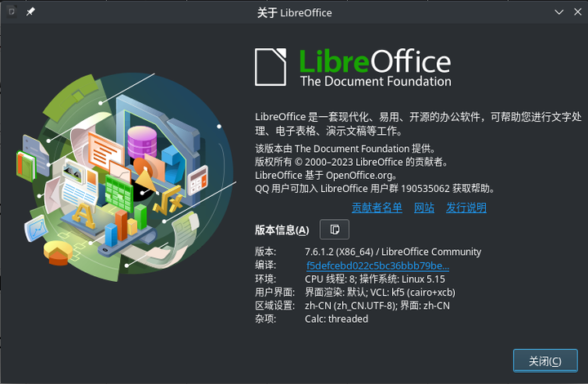Click the orange pie chart in the artwork

click(57, 252)
